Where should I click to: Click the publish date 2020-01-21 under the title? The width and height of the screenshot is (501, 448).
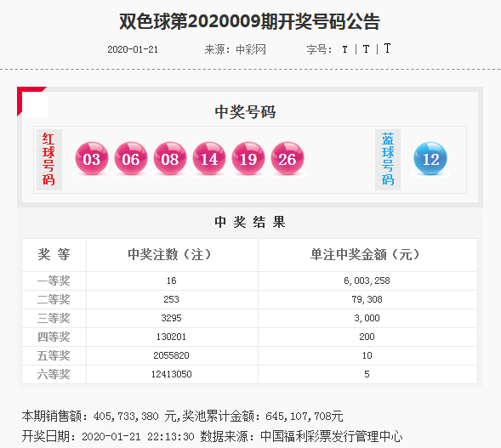[133, 49]
